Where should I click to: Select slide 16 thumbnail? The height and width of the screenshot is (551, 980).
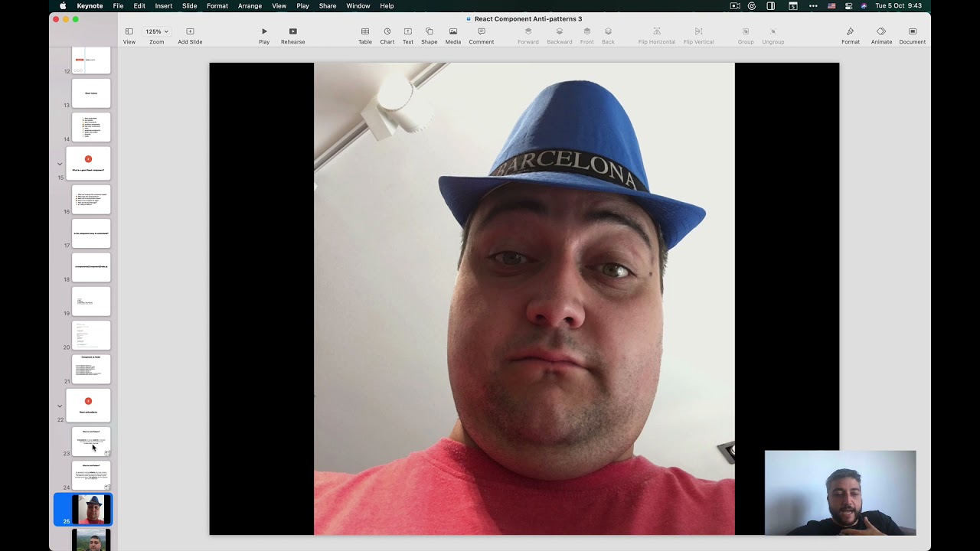(91, 200)
